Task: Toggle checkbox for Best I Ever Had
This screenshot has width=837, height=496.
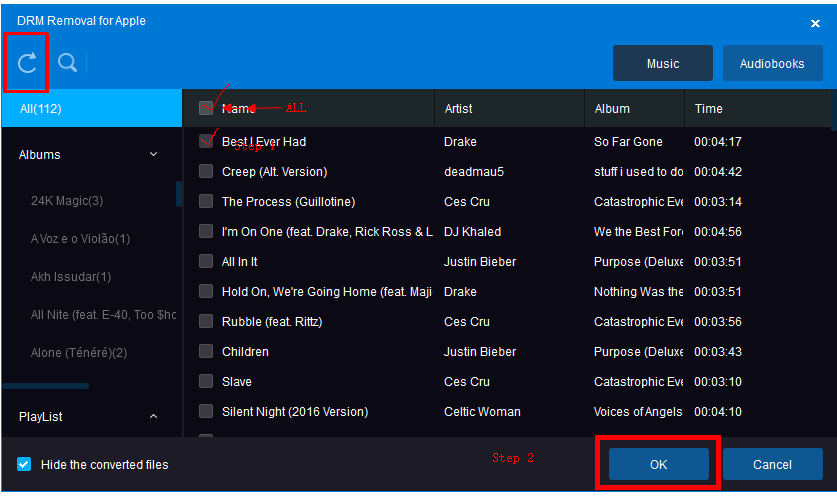Action: point(206,141)
